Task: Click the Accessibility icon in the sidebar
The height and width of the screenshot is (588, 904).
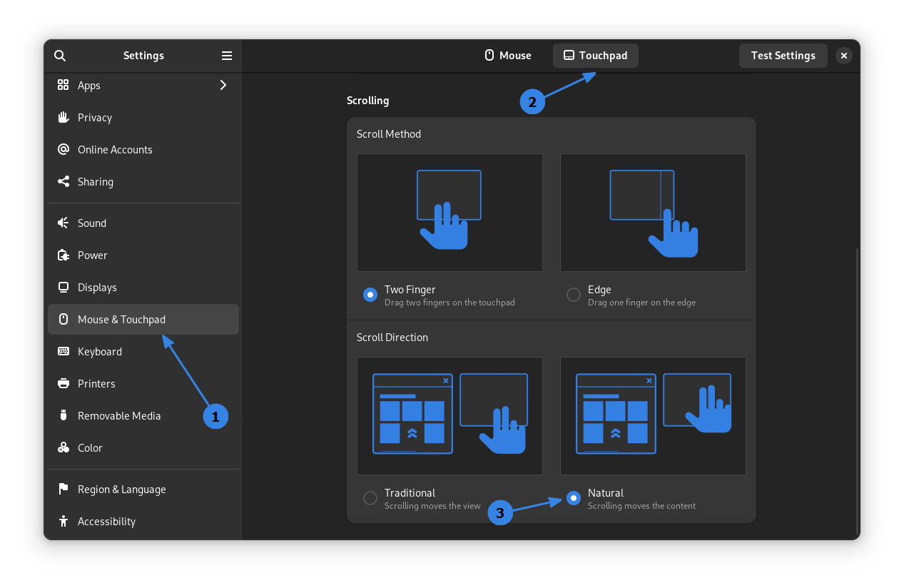Action: tap(64, 521)
